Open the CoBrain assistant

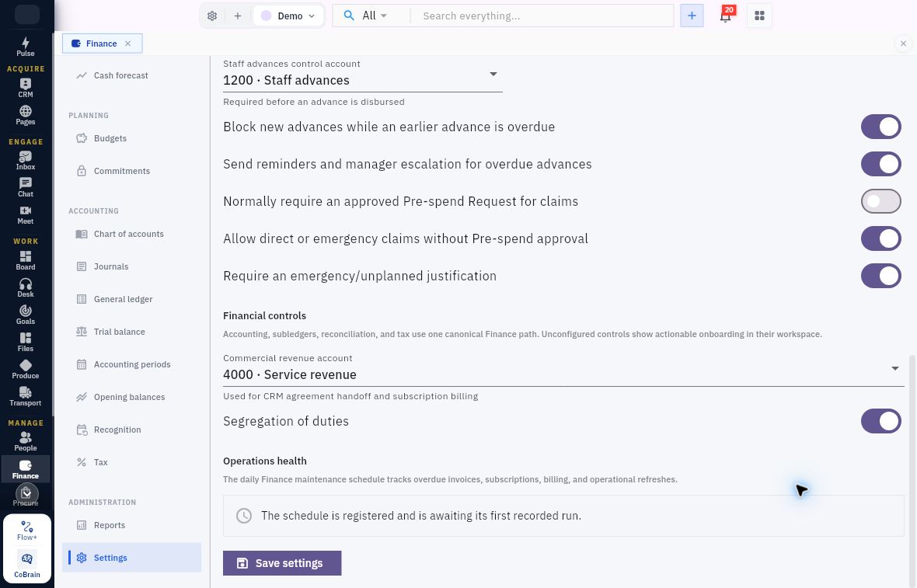tap(27, 564)
